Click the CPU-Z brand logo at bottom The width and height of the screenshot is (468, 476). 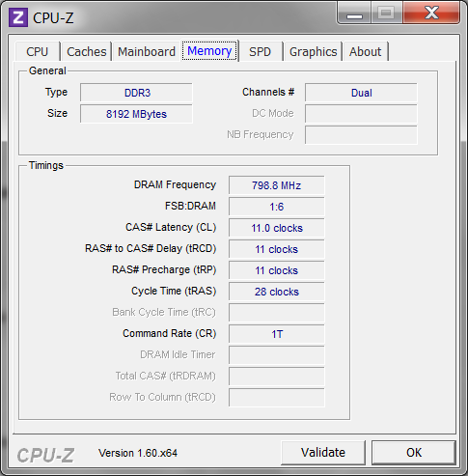(x=45, y=455)
